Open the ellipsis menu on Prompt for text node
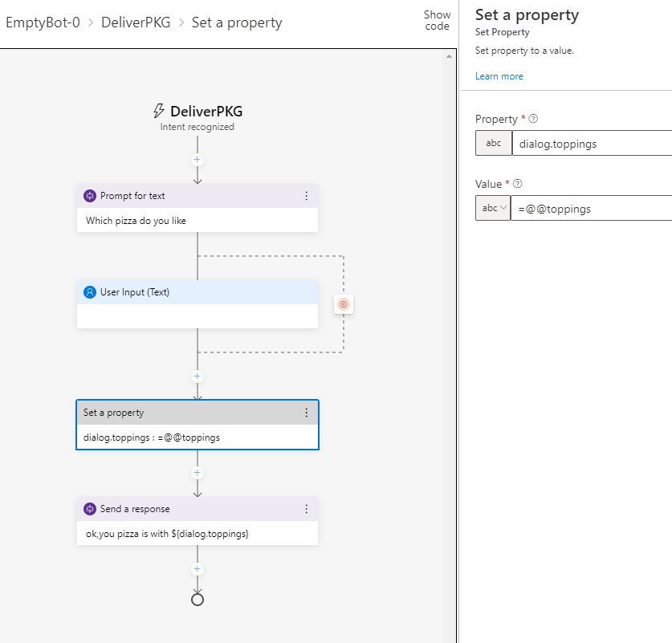 306,195
